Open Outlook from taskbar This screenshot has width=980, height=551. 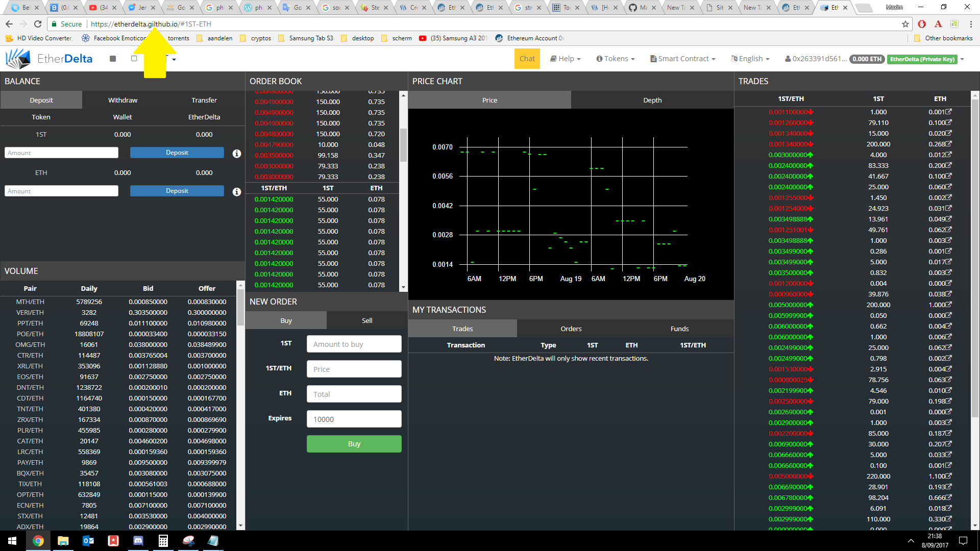(88, 541)
